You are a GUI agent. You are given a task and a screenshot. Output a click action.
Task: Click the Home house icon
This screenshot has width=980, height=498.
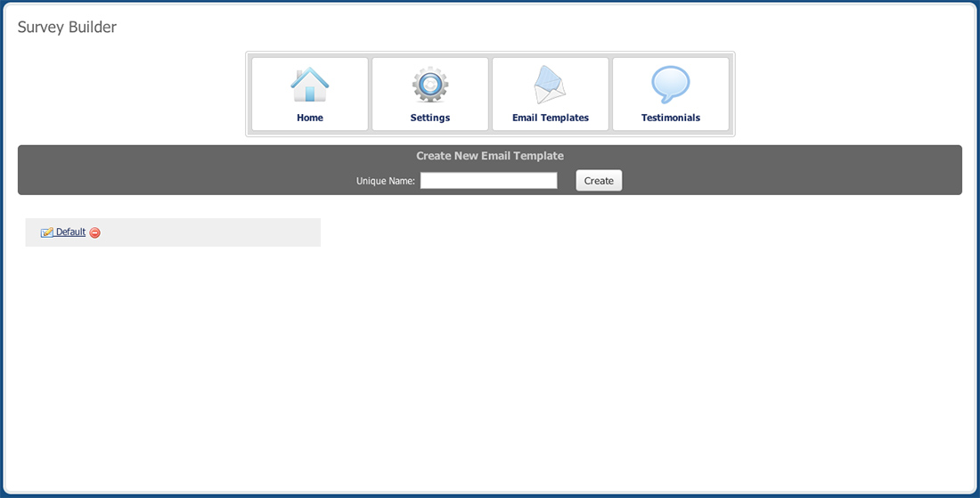pyautogui.click(x=309, y=86)
